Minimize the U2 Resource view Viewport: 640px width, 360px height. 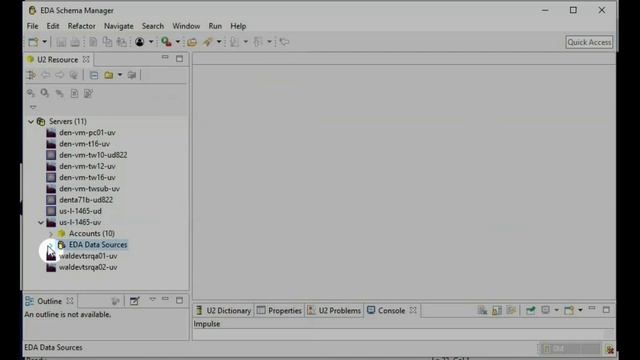(x=165, y=58)
